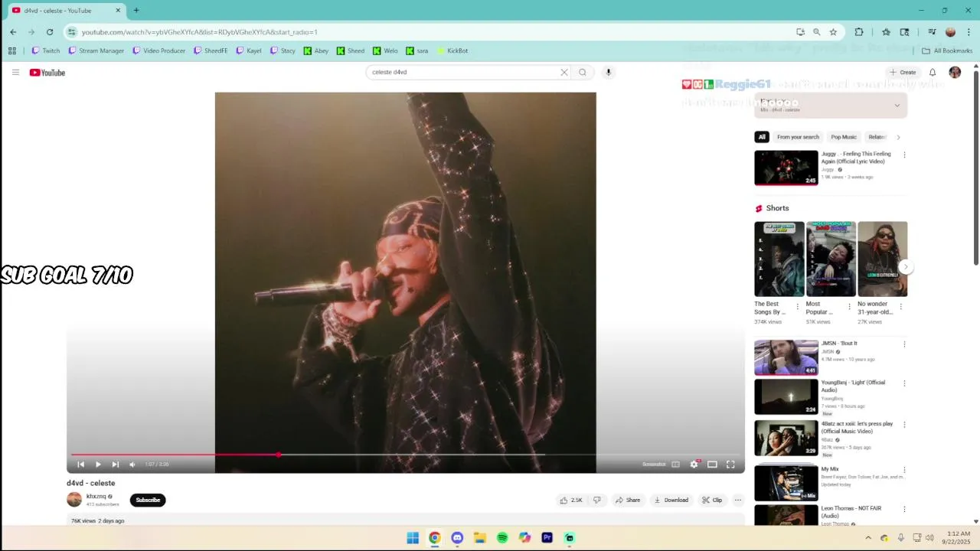Open The Best Songs By short

click(x=779, y=259)
